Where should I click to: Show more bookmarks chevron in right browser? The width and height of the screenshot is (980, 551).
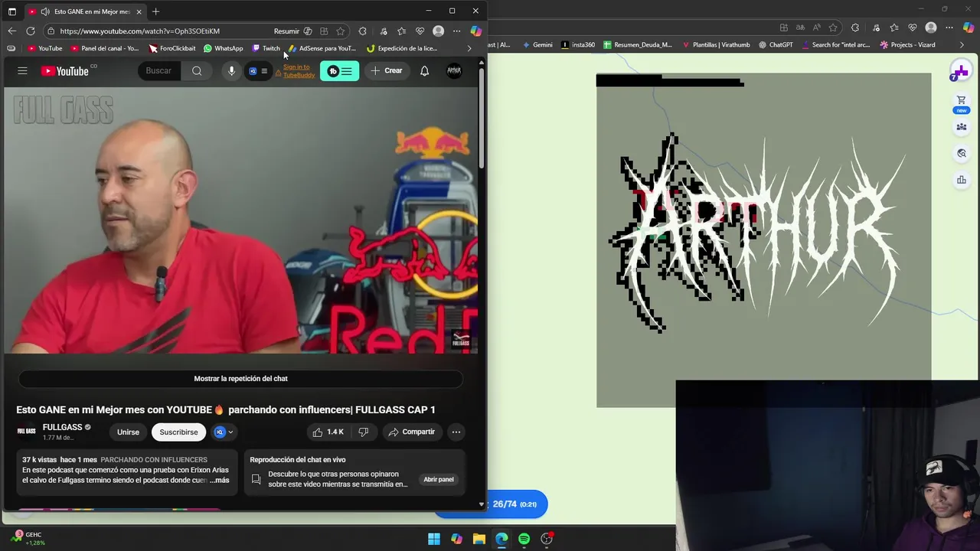962,44
